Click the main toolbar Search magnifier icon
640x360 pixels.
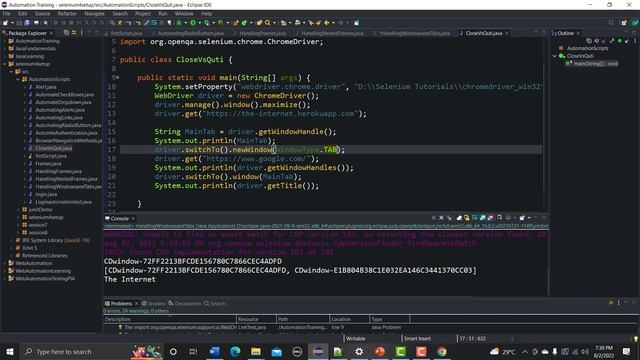267,23
